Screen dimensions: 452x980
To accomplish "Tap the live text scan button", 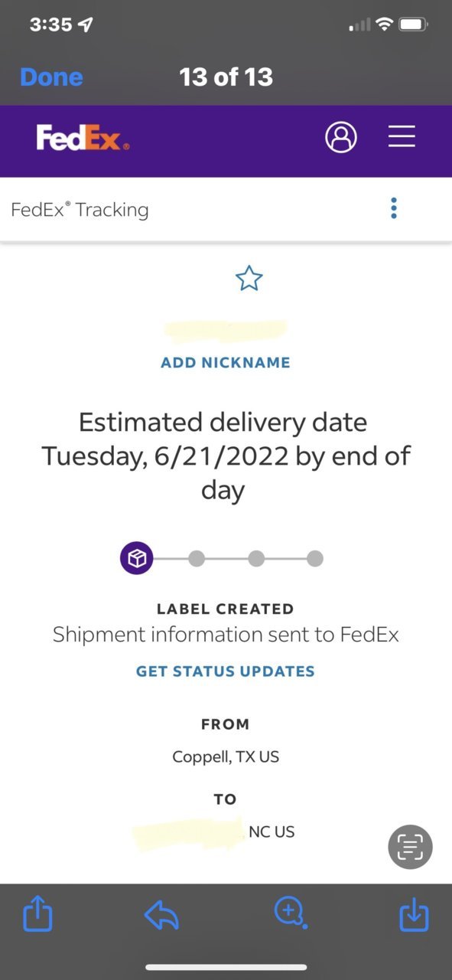I will (x=411, y=847).
